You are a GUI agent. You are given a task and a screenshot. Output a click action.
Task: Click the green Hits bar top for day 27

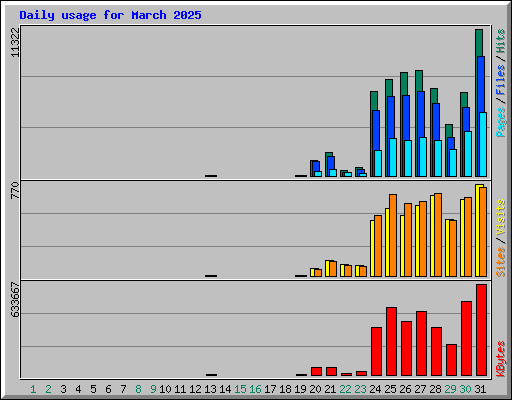419,80
